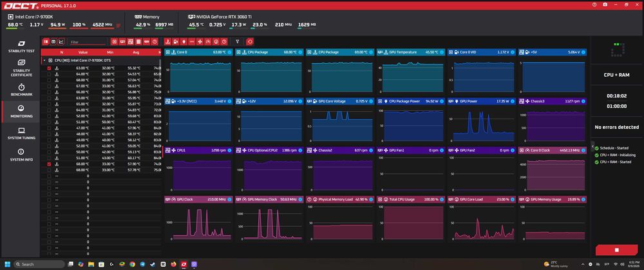
Task: Check the row with average 56.88 °C
Action: tap(50, 92)
